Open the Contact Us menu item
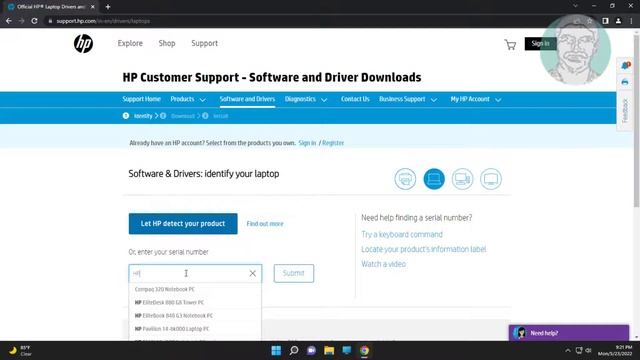This screenshot has width=640, height=360. pos(355,99)
